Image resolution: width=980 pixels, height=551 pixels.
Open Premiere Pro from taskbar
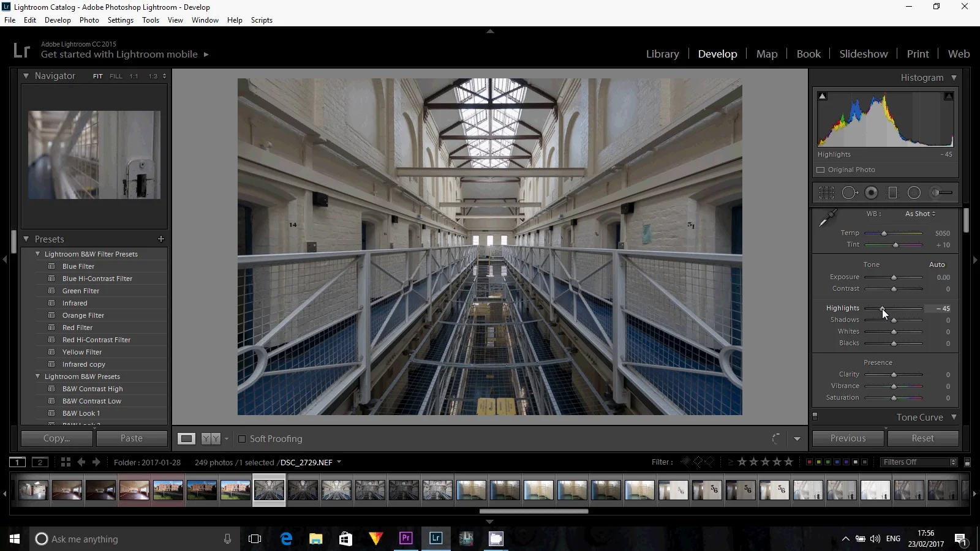405,539
